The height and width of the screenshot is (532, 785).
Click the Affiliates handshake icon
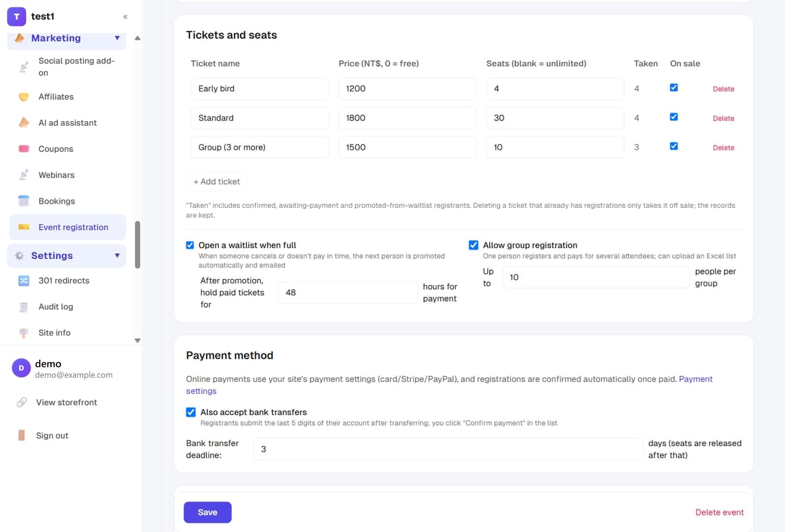(24, 97)
